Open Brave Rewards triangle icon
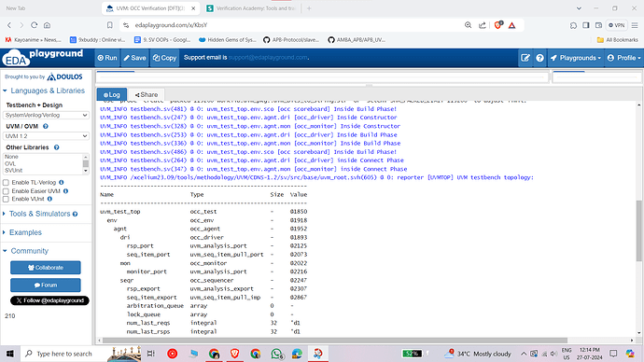The width and height of the screenshot is (644, 362). (511, 25)
